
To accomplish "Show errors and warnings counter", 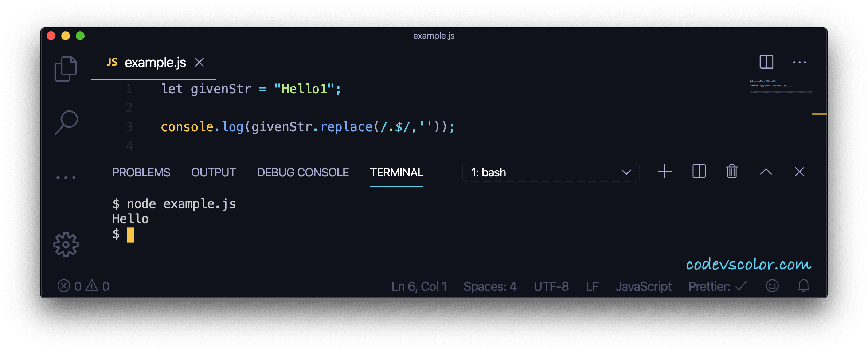I will pyautogui.click(x=83, y=286).
